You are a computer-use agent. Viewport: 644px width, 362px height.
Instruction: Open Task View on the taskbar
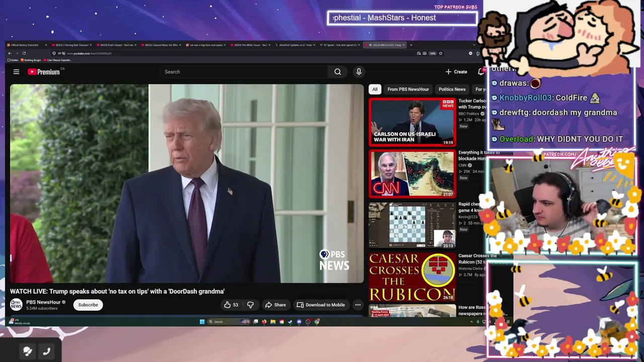point(256,322)
